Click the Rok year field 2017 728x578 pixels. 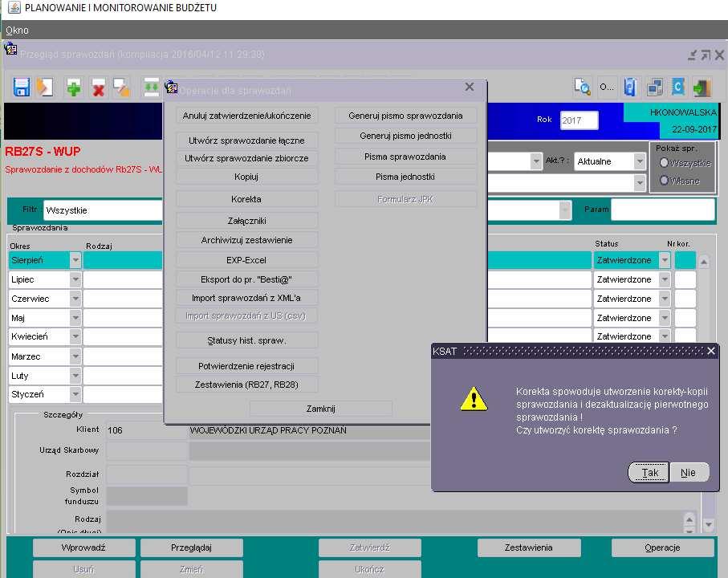(579, 120)
